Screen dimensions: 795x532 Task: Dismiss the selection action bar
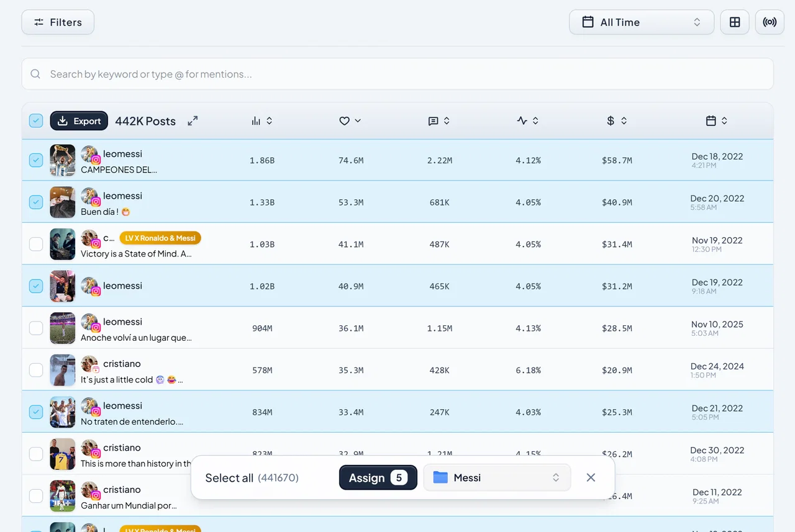[x=591, y=477]
